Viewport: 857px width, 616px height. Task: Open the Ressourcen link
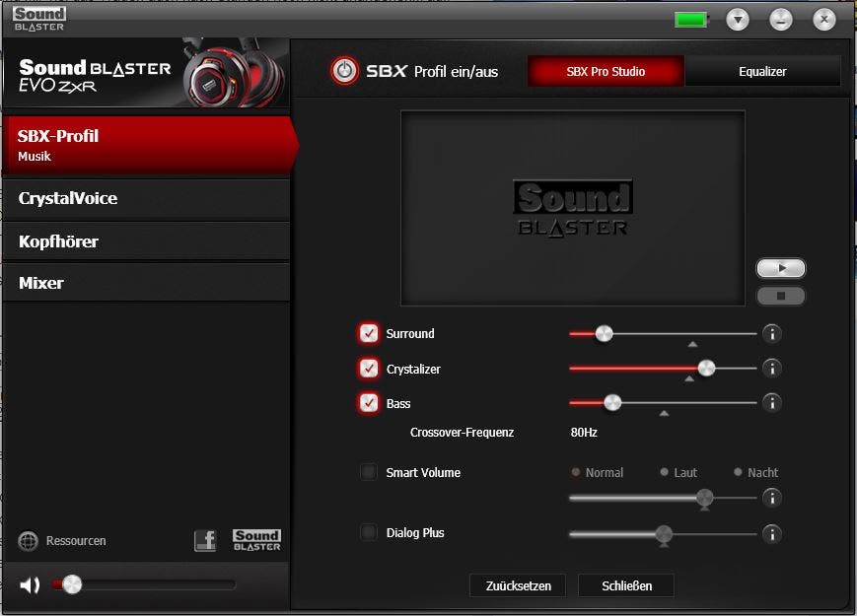tap(76, 541)
